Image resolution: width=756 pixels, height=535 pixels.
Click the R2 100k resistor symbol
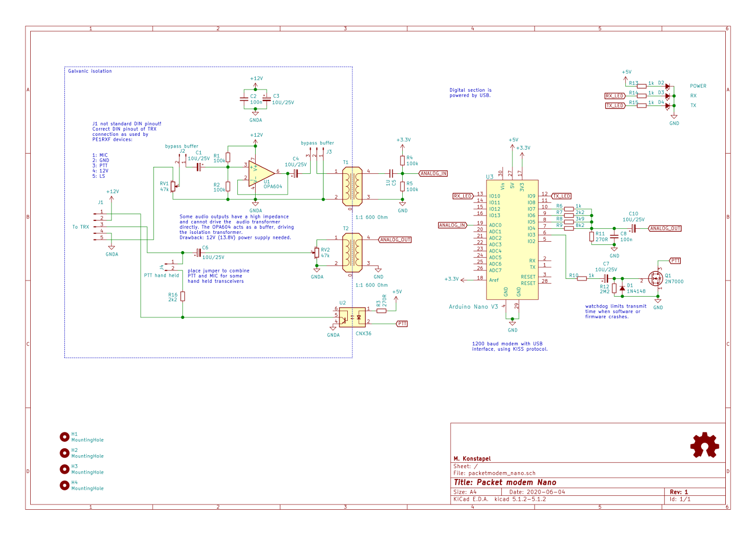point(228,187)
